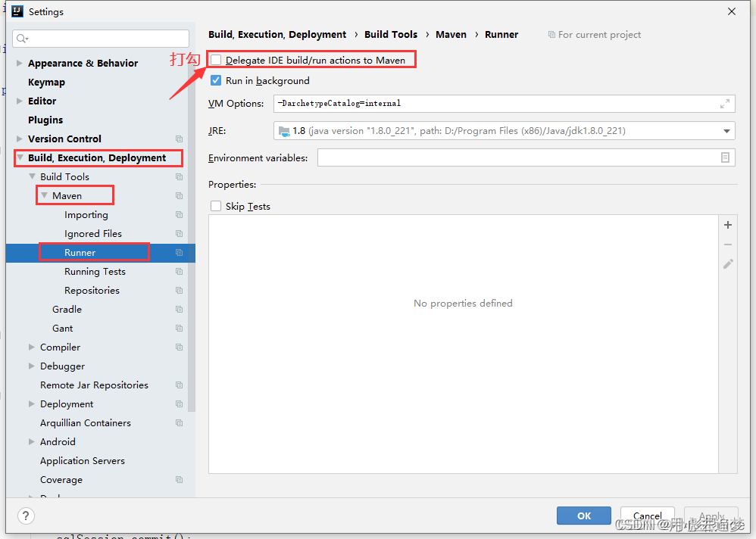Screen dimensions: 756x539
Task: Select Importing under Maven
Action: tap(86, 215)
